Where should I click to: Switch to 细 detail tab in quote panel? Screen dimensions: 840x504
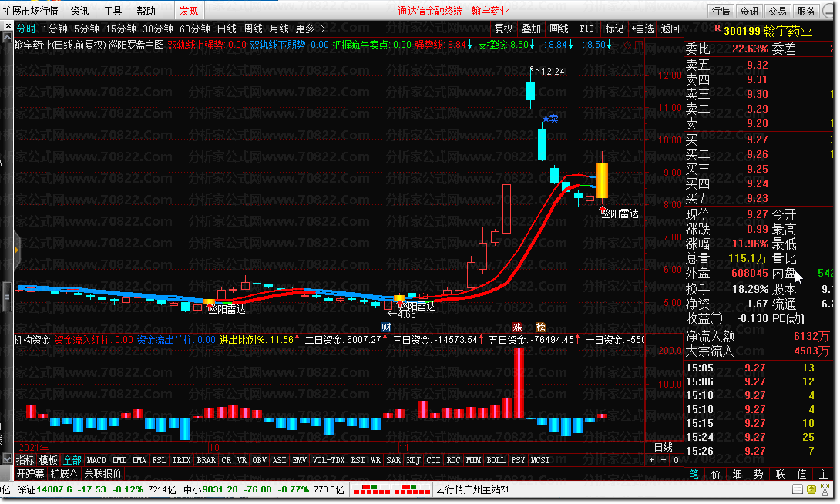[x=738, y=474]
